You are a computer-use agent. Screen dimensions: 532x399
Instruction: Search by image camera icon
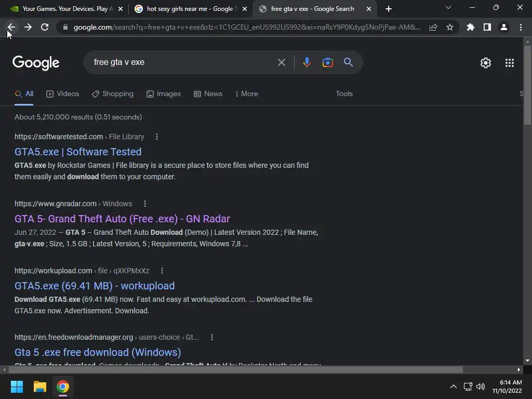point(327,62)
